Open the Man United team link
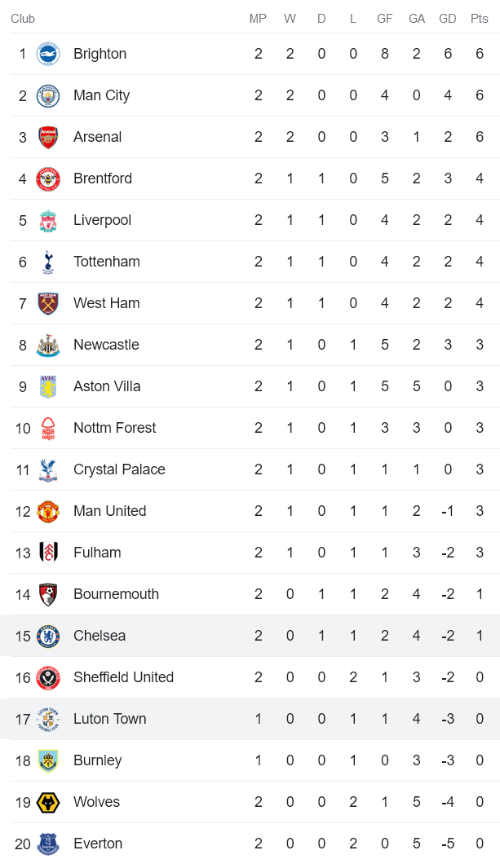The width and height of the screenshot is (500, 868). click(x=109, y=511)
